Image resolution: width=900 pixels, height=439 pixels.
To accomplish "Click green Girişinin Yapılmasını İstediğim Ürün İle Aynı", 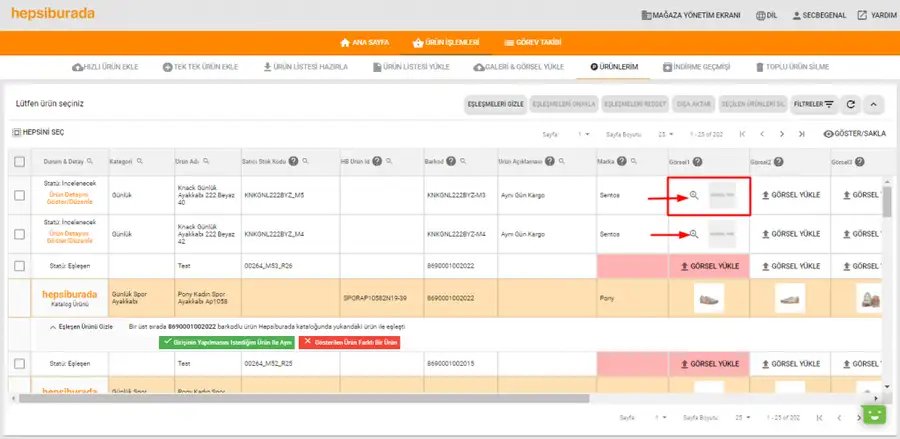I will click(227, 342).
